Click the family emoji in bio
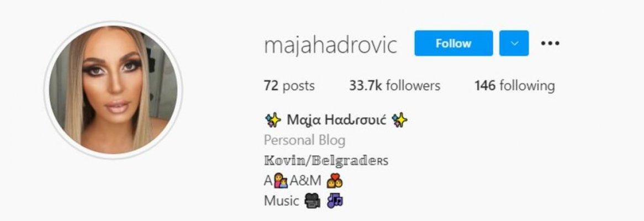644x221 pixels. coord(281,181)
